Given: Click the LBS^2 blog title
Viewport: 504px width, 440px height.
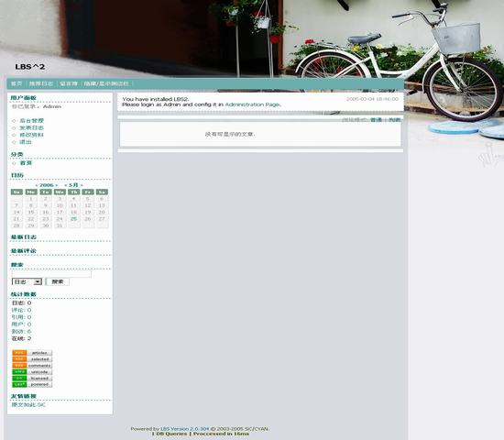Looking at the screenshot, I should click(30, 67).
